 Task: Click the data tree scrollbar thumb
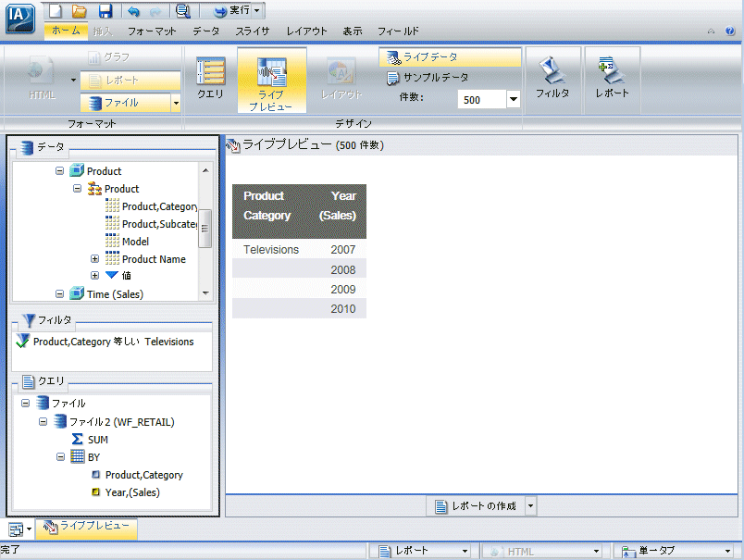(x=205, y=229)
